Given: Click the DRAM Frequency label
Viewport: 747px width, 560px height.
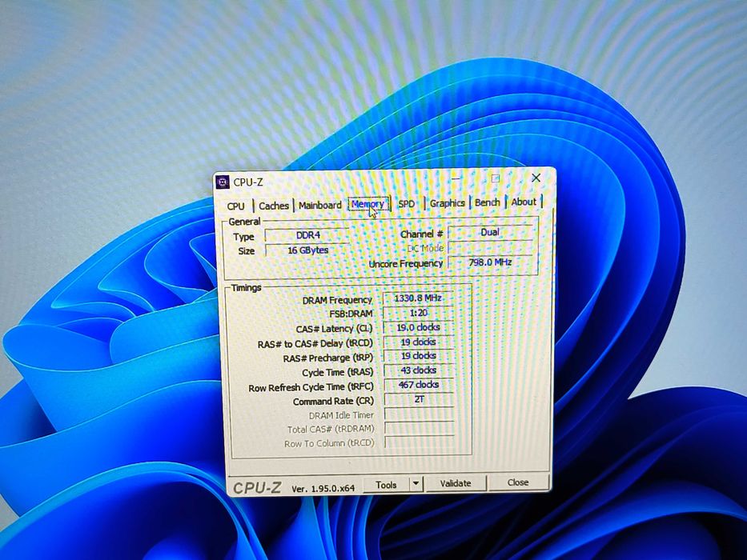Looking at the screenshot, I should pos(337,300).
